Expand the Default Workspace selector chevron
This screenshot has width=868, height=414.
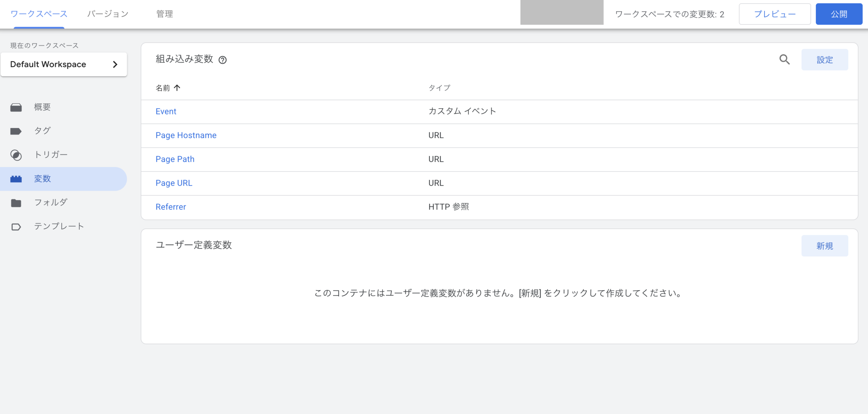115,64
